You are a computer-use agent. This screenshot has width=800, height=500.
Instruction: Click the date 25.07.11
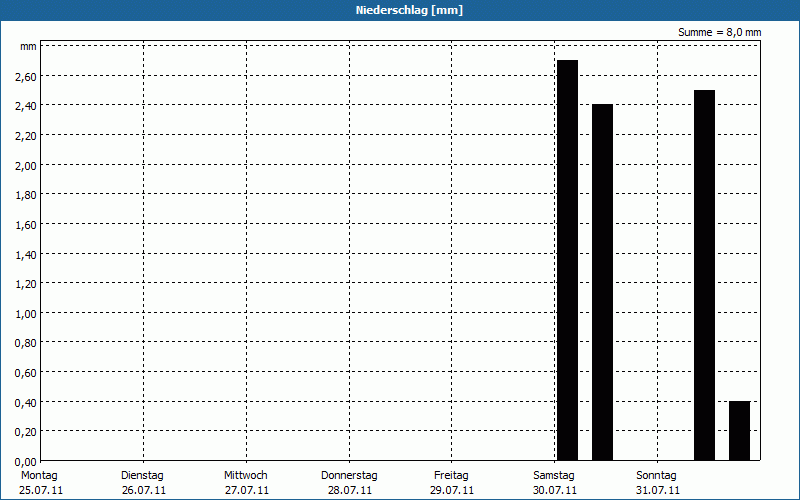click(x=41, y=491)
